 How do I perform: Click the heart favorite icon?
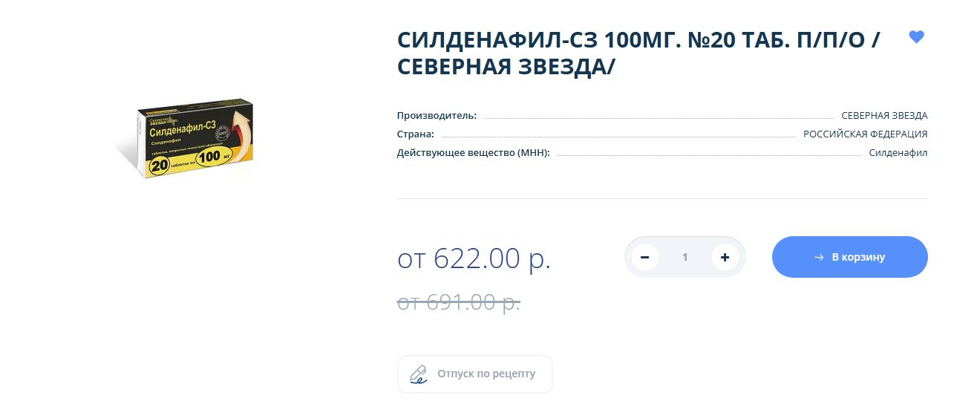click(916, 37)
